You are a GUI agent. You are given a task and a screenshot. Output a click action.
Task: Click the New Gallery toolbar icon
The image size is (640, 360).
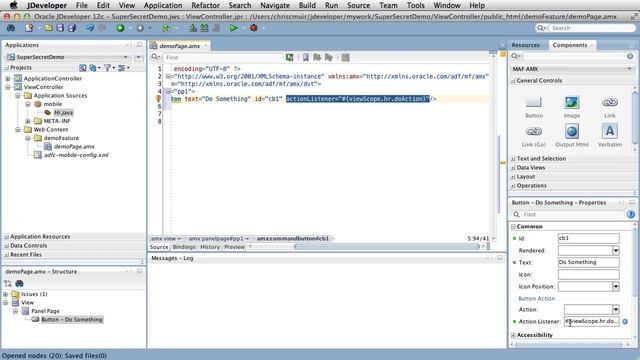pyautogui.click(x=29, y=28)
